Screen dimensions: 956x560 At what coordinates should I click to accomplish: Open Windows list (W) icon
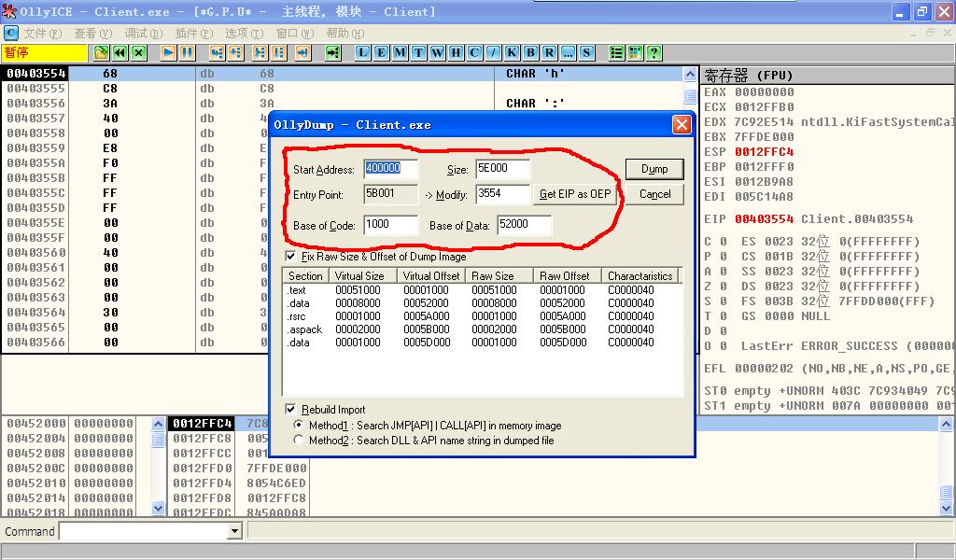coord(438,52)
